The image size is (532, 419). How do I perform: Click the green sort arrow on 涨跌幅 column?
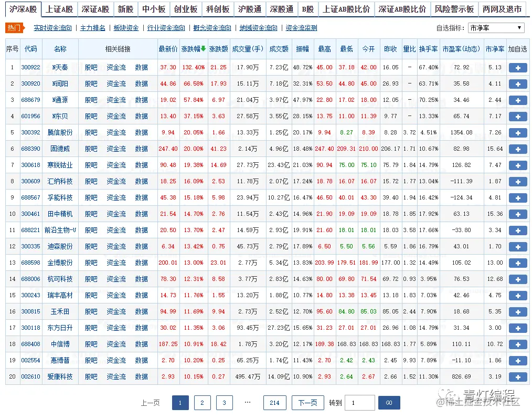tap(202, 48)
